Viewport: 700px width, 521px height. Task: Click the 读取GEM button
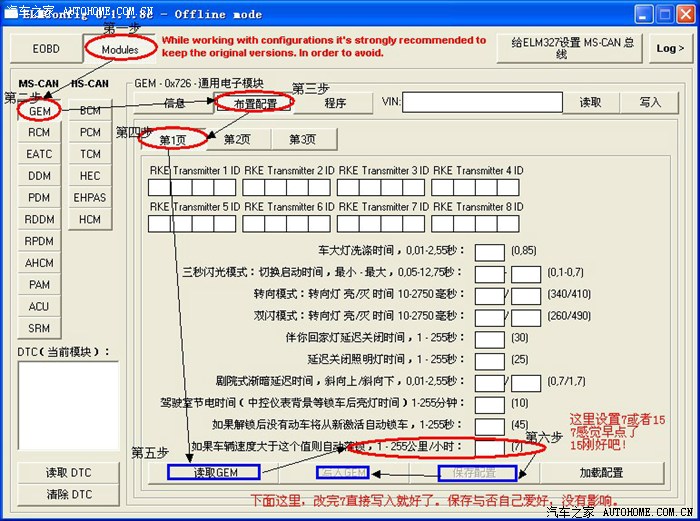(214, 473)
